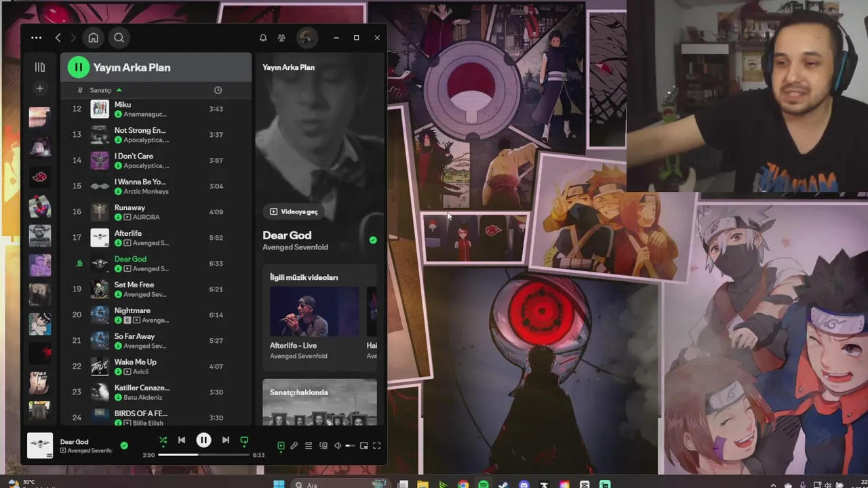Toggle liked checkmark in bottom player bar

click(x=124, y=445)
